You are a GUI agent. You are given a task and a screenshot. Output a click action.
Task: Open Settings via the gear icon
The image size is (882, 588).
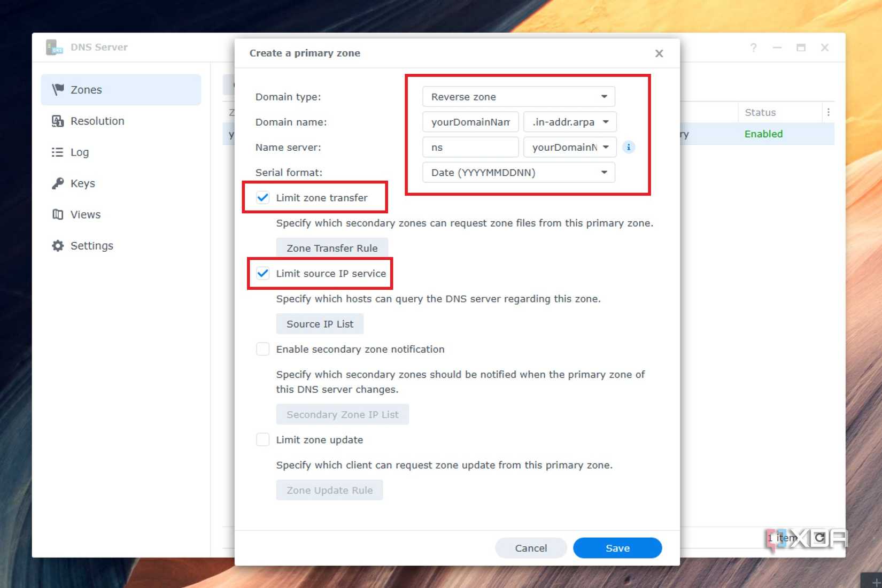(x=57, y=245)
